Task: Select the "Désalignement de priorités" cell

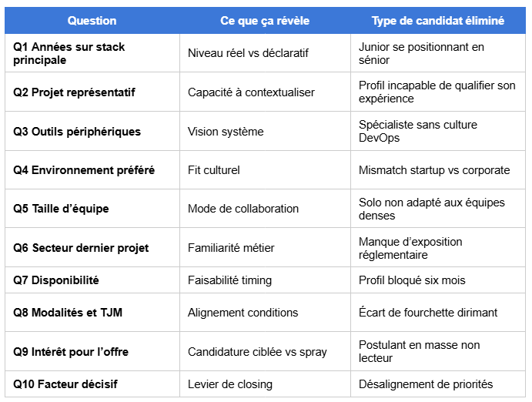Action: point(437,384)
